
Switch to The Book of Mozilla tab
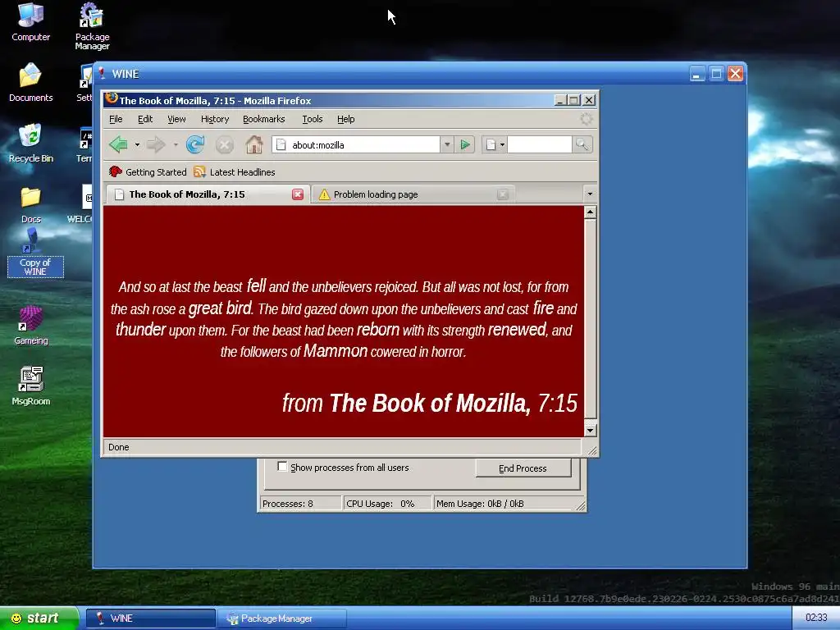207,194
